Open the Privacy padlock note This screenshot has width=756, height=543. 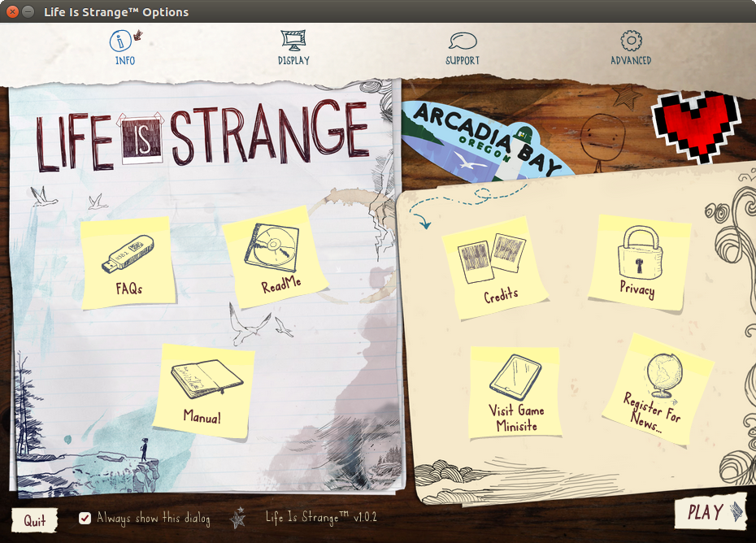(639, 263)
